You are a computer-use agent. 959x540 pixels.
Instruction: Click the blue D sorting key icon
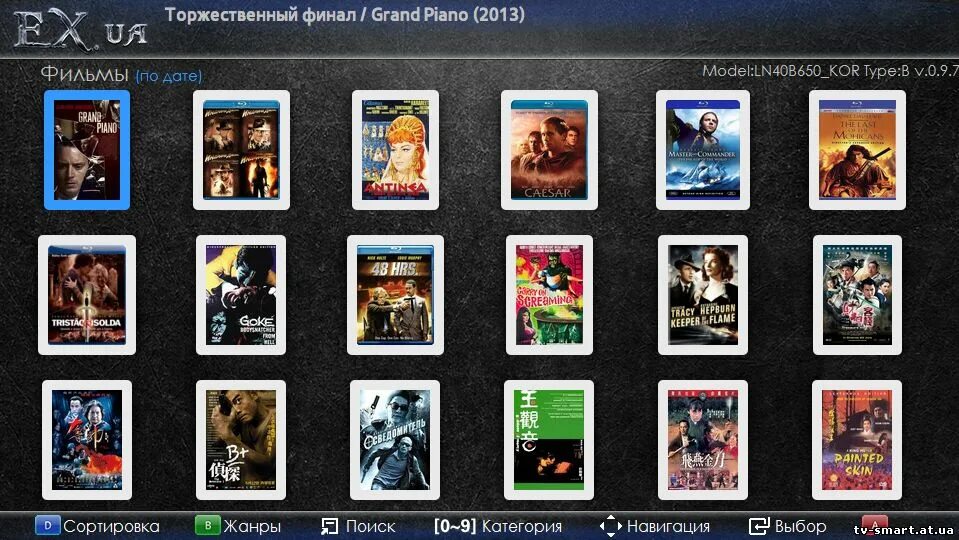click(47, 525)
